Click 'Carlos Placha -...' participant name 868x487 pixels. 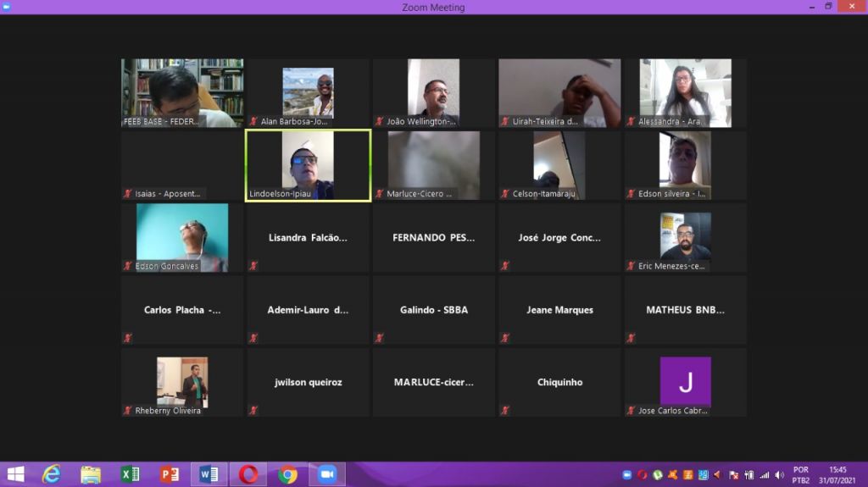tap(182, 310)
